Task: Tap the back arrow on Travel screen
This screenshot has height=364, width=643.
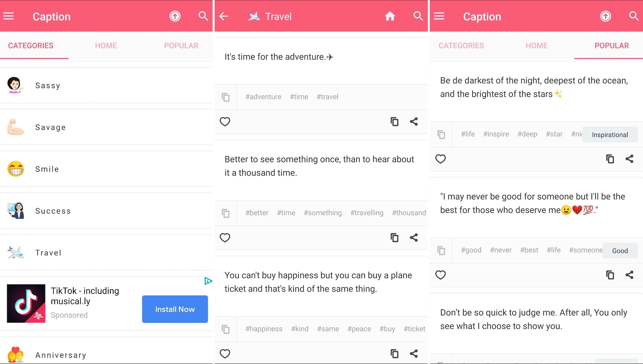Action: pos(224,16)
